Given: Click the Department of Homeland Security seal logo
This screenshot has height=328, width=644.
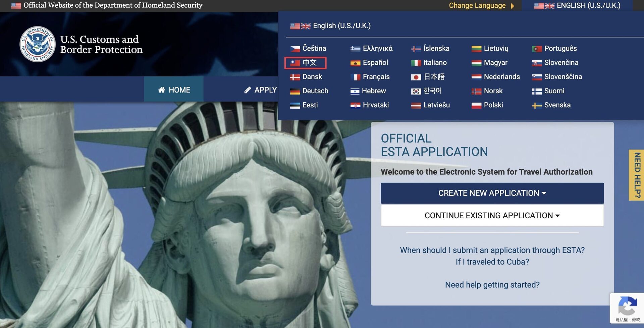Looking at the screenshot, I should click(x=37, y=44).
